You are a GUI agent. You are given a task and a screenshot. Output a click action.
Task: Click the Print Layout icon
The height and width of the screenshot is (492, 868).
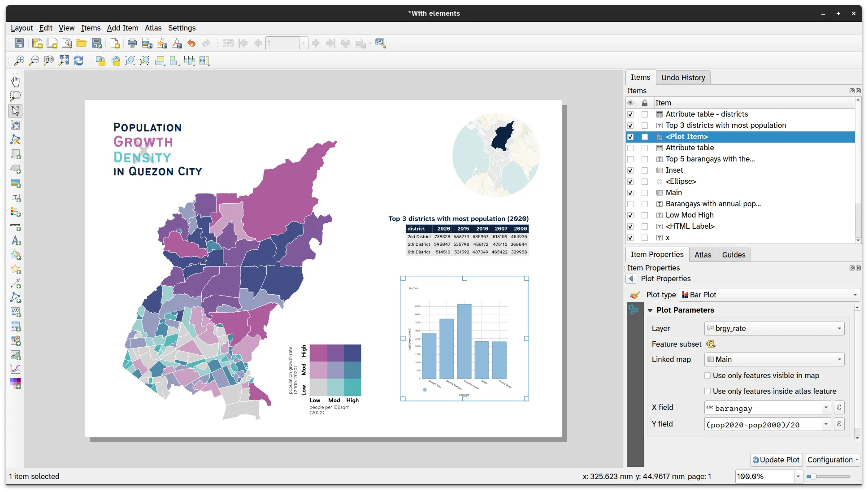point(132,43)
